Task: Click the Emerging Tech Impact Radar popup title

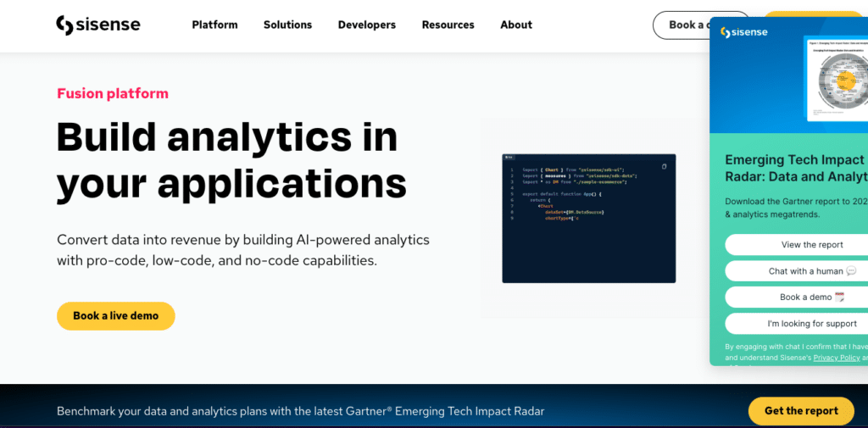Action: point(797,169)
